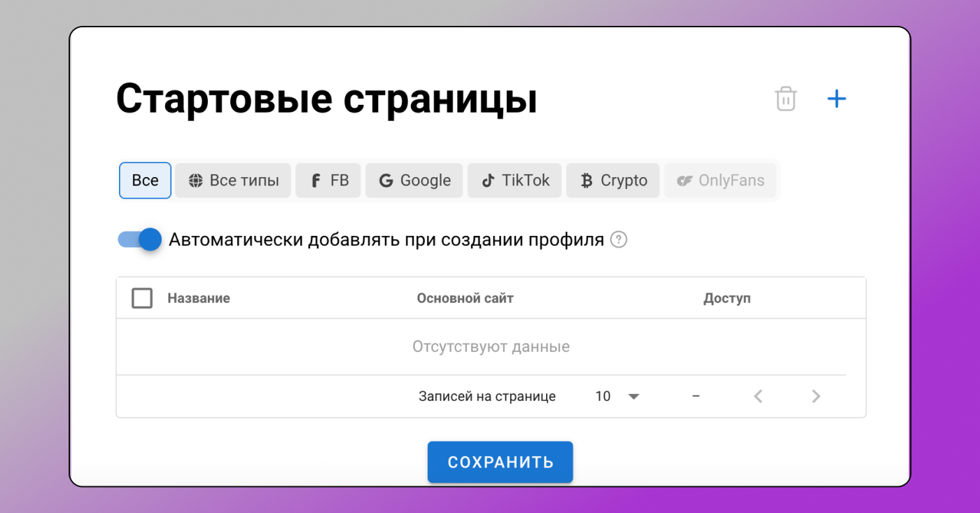980x513 pixels.
Task: Open the records per page dropdown
Action: click(x=618, y=396)
